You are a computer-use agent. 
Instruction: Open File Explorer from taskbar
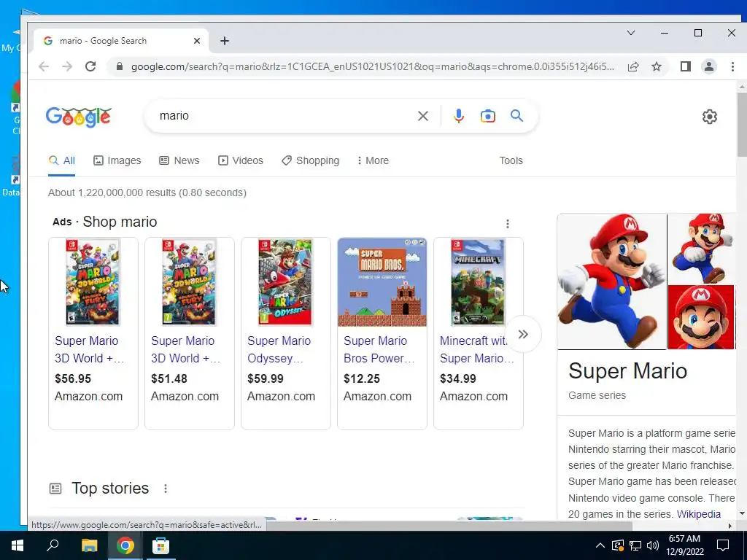(x=89, y=545)
